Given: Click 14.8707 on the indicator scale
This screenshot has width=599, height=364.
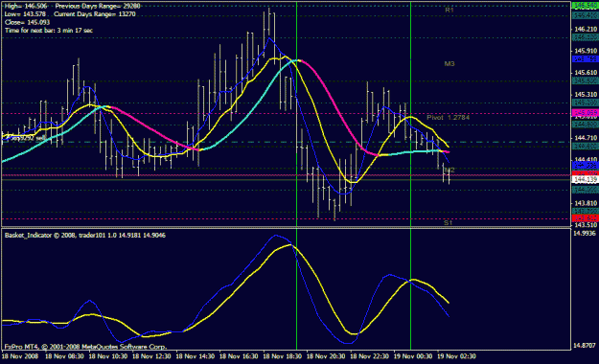Looking at the screenshot, I should [x=585, y=345].
